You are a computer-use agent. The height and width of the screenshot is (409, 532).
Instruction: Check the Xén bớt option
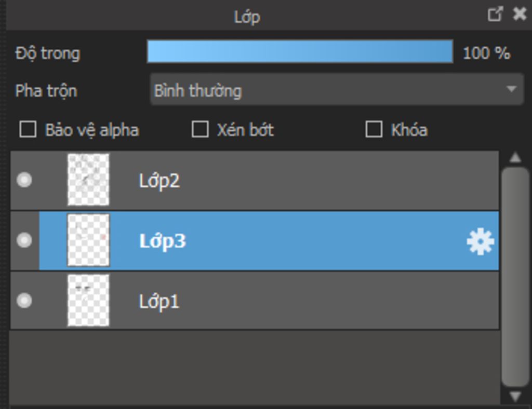point(201,129)
